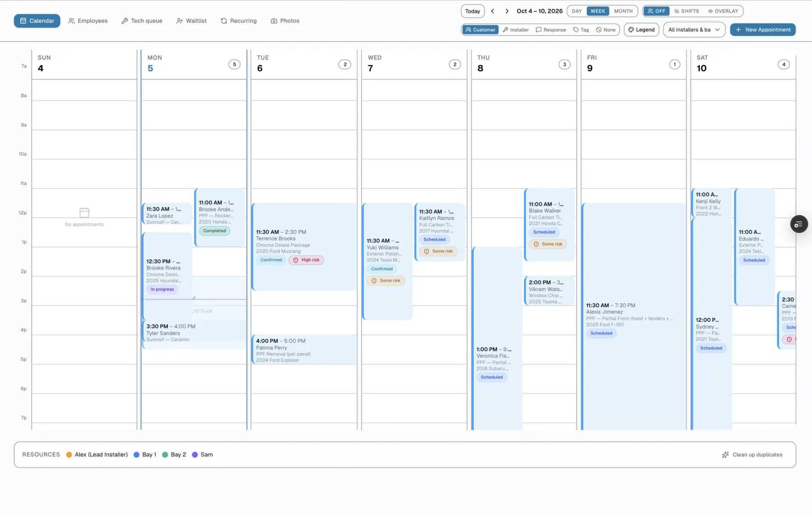The height and width of the screenshot is (516, 812).
Task: Switch to Tech queue tab
Action: click(x=142, y=21)
